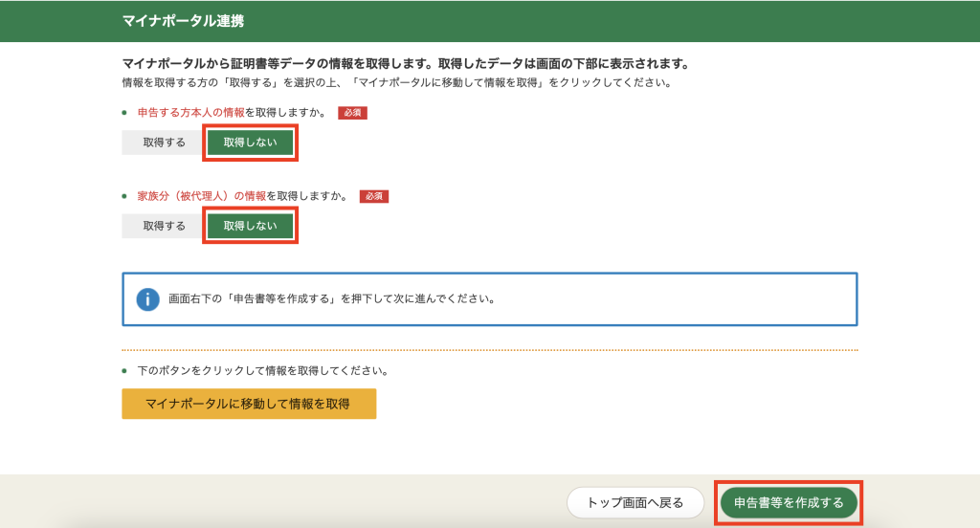Viewport: 980px width, 528px height.
Task: Go back with トップ画面へ戻る button
Action: (x=635, y=502)
